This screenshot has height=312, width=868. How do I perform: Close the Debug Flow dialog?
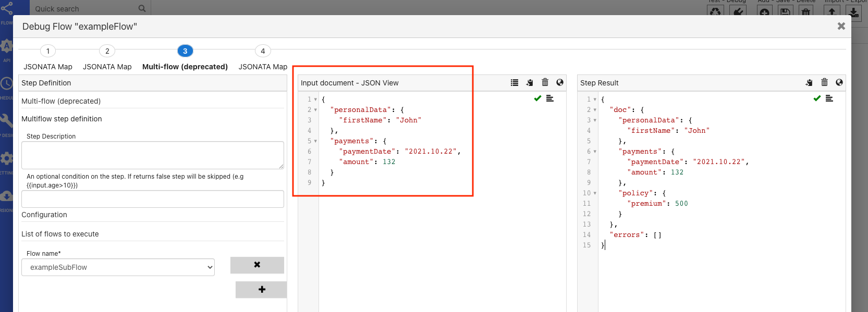[x=841, y=26]
